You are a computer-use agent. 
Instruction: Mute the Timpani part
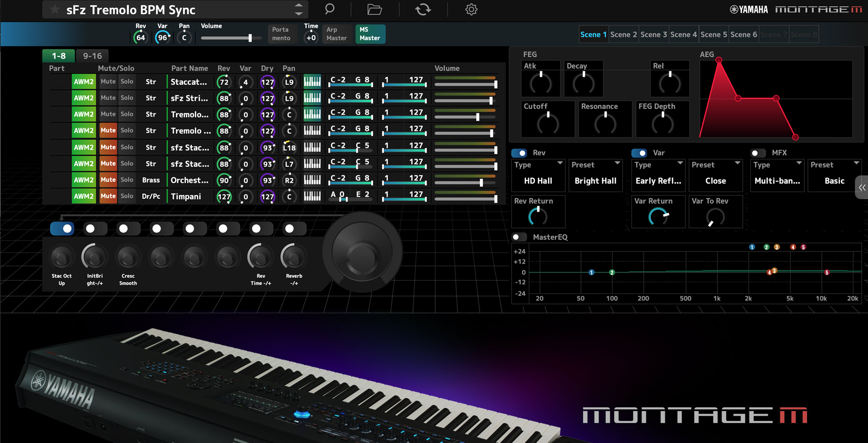point(108,196)
